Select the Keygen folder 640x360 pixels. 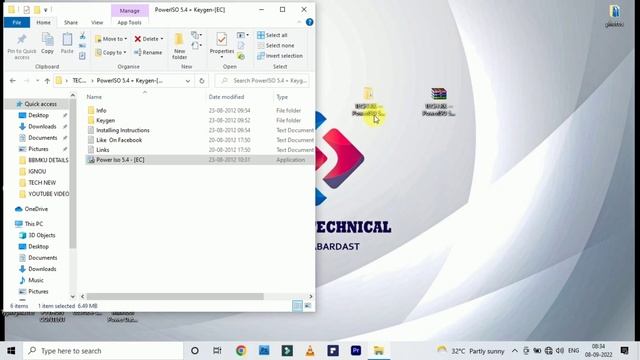[x=105, y=120]
